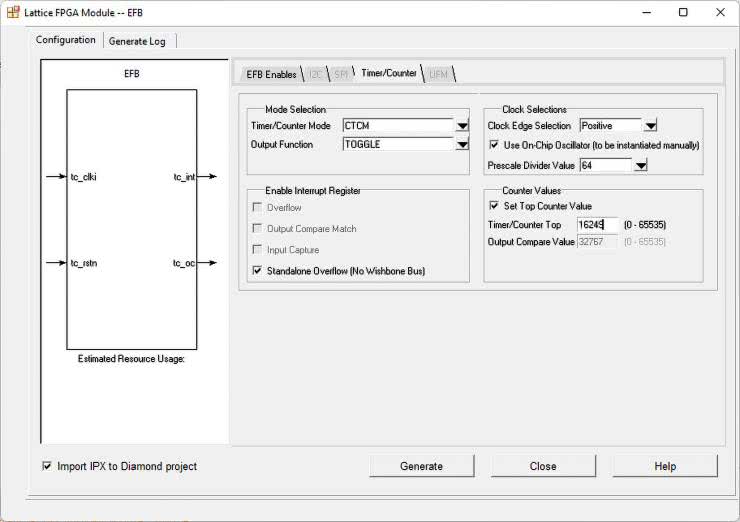Expand the Prescale Divider Value dropdown
This screenshot has height=522, width=740.
[x=641, y=166]
